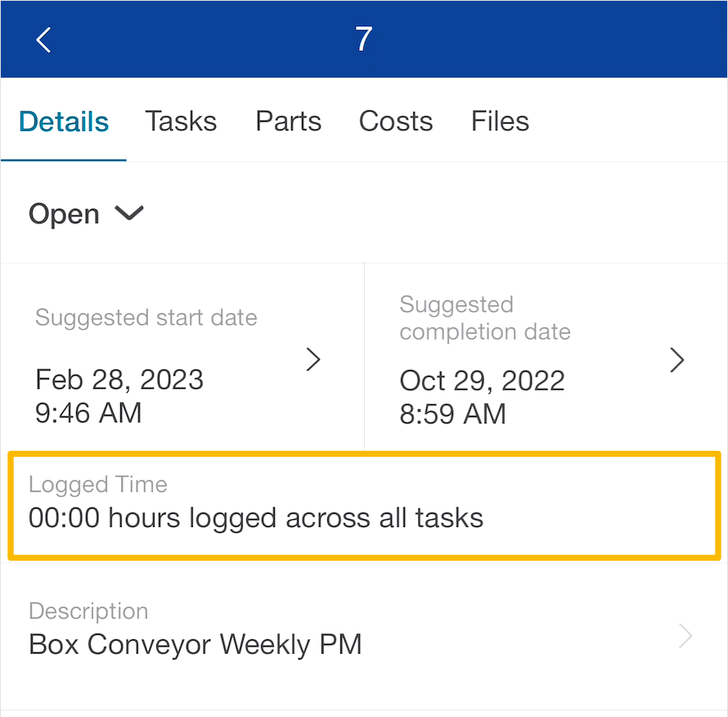Click the Description field label

pyautogui.click(x=88, y=611)
